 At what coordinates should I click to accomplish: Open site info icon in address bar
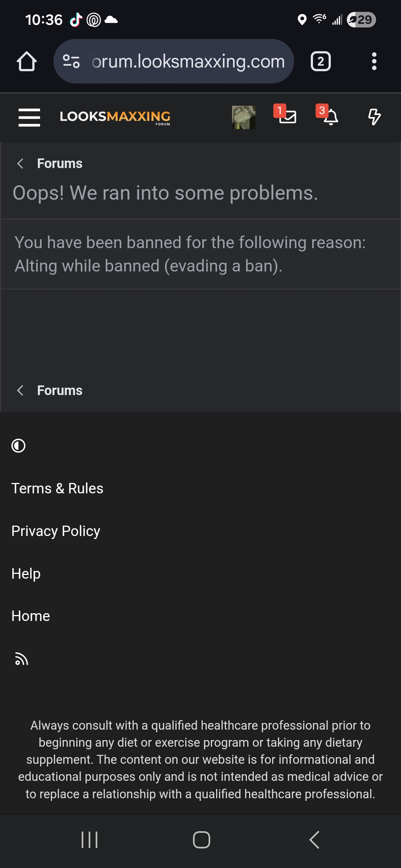(x=71, y=61)
